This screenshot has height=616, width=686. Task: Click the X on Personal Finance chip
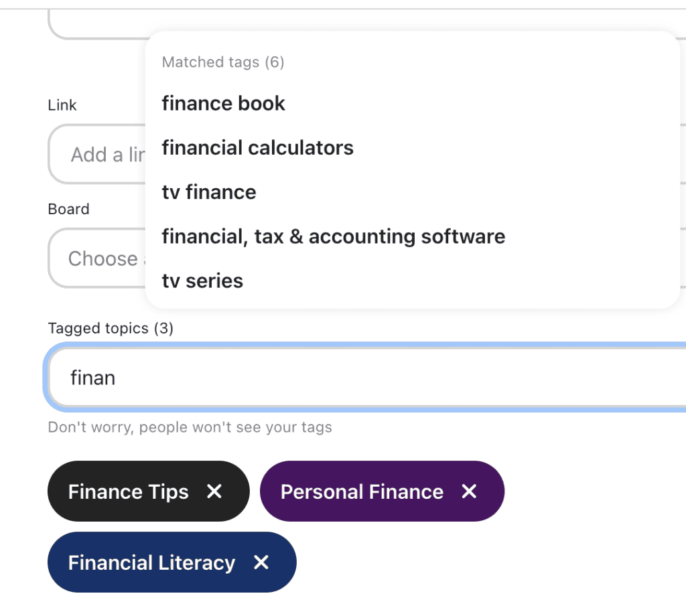pos(468,491)
